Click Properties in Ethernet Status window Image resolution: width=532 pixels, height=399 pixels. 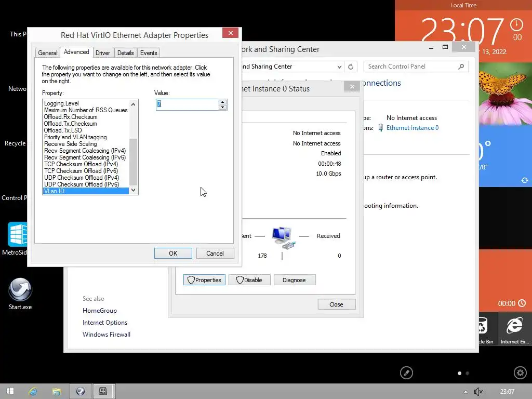[204, 280]
